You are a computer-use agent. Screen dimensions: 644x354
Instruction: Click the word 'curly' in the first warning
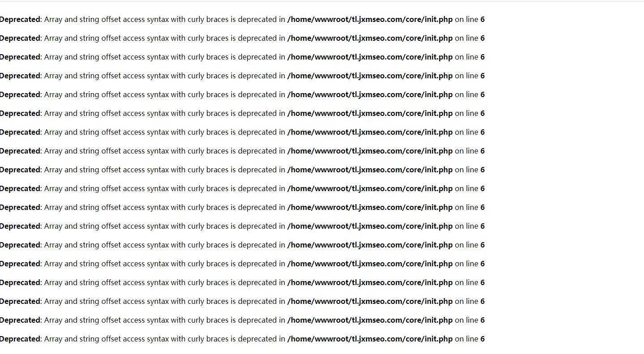[x=196, y=20]
